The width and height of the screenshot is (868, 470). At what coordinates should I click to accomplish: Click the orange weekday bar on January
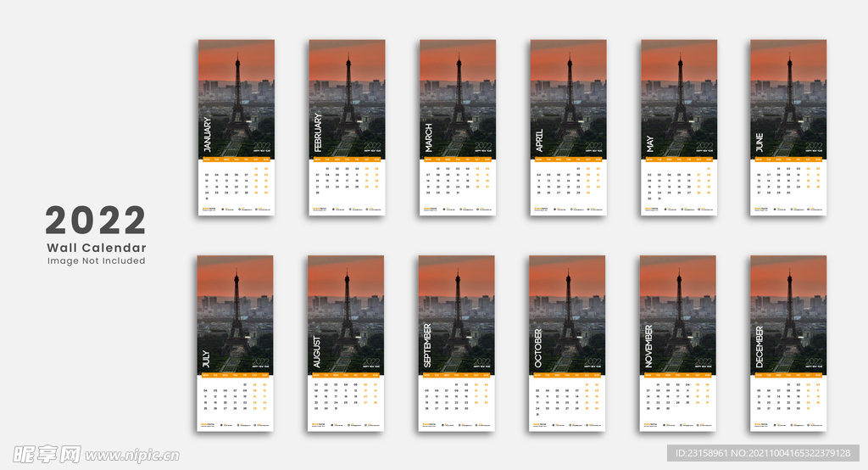tap(236, 159)
